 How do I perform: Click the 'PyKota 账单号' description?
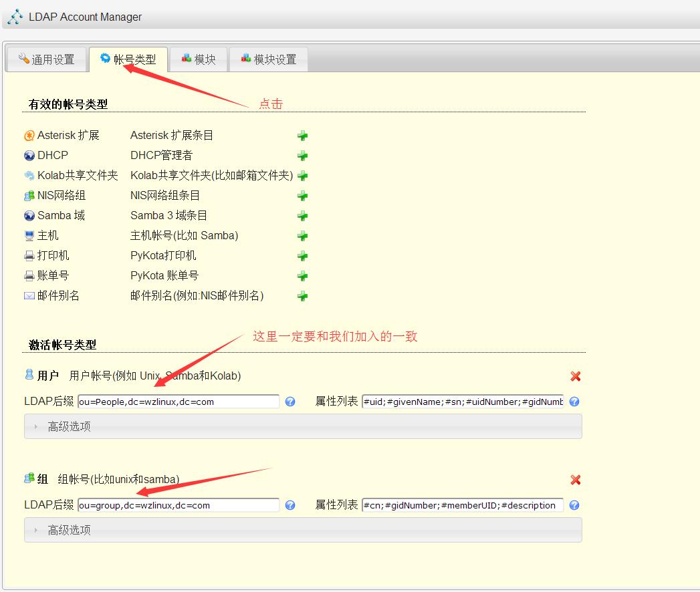164,276
